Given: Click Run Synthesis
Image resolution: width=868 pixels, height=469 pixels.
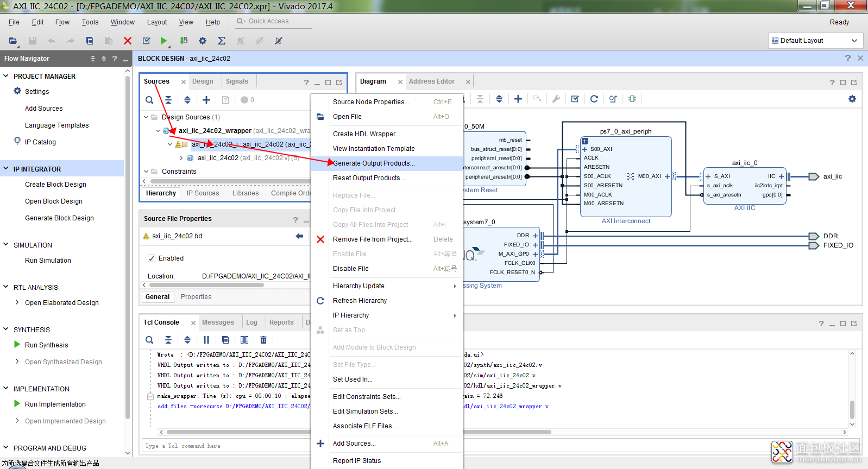Looking at the screenshot, I should [x=47, y=345].
